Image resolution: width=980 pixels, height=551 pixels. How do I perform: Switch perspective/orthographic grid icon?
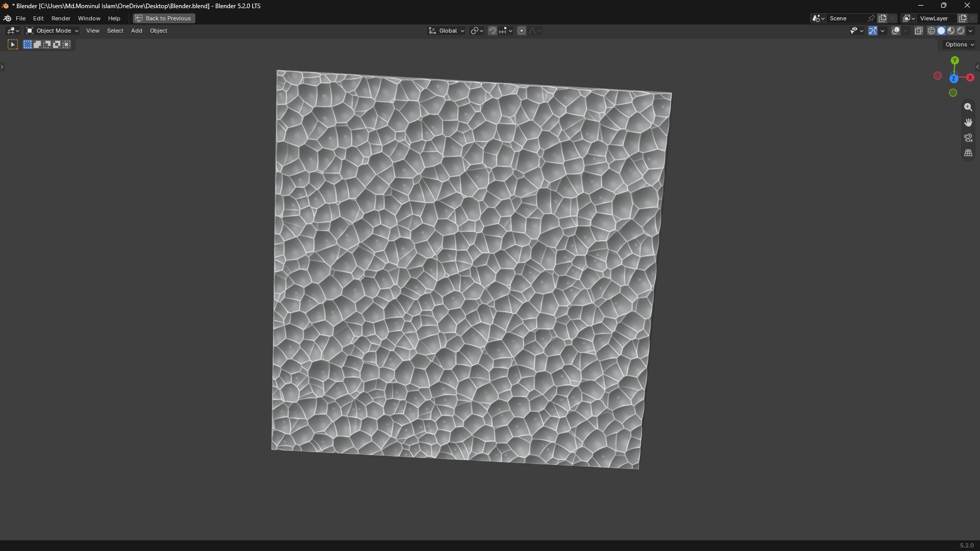coord(968,153)
